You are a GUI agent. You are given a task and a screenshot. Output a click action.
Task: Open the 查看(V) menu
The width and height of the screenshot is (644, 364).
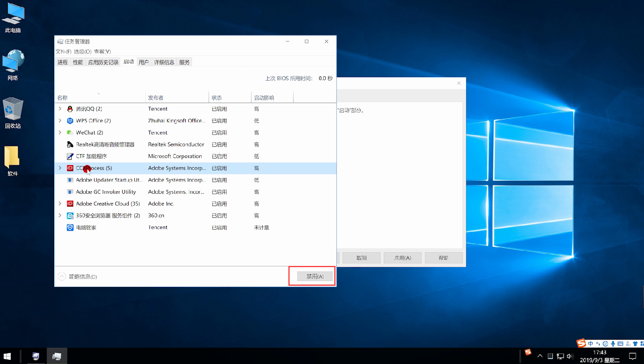coord(102,52)
